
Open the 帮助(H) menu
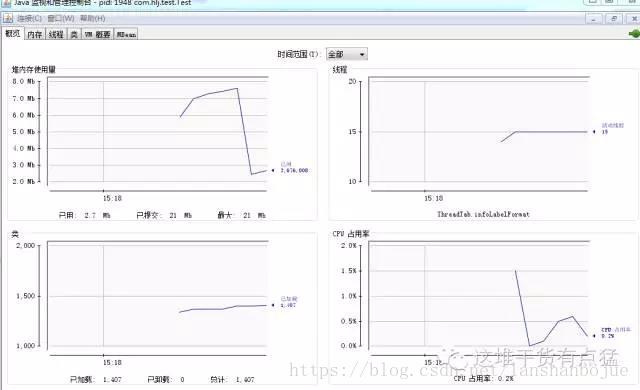tap(92, 18)
